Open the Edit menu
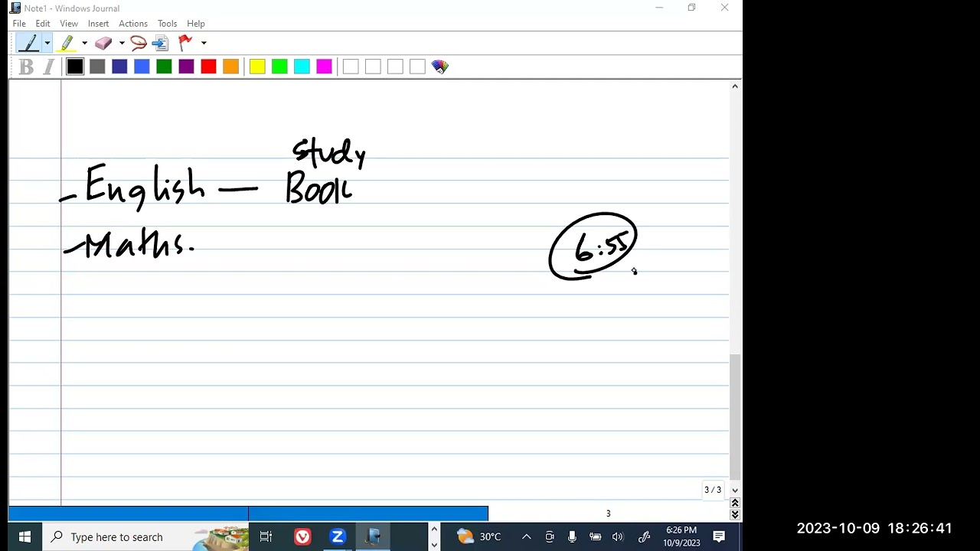Image resolution: width=980 pixels, height=551 pixels. click(x=43, y=24)
